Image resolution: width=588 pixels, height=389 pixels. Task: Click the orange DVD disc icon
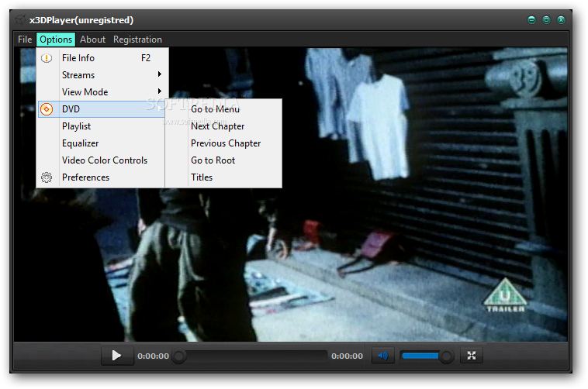[x=47, y=109]
